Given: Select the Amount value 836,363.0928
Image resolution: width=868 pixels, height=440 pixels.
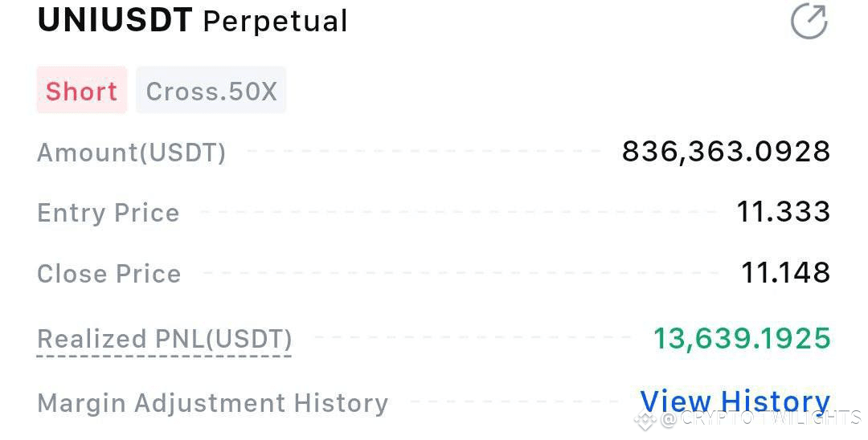Looking at the screenshot, I should 726,151.
